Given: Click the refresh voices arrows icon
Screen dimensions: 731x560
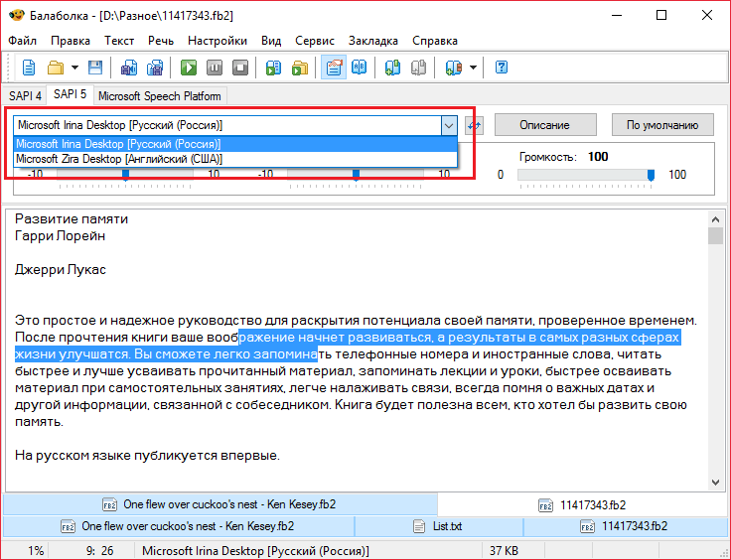Looking at the screenshot, I should (x=475, y=125).
